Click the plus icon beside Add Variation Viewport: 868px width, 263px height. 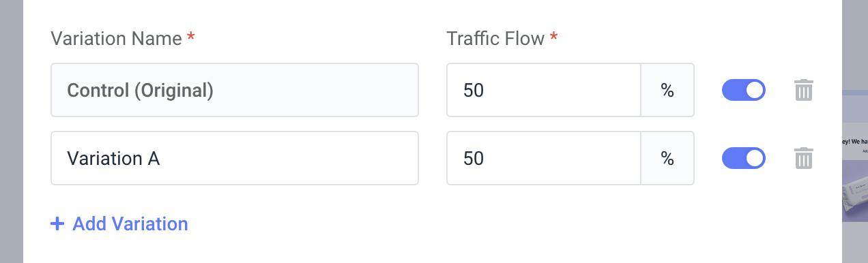(x=57, y=223)
